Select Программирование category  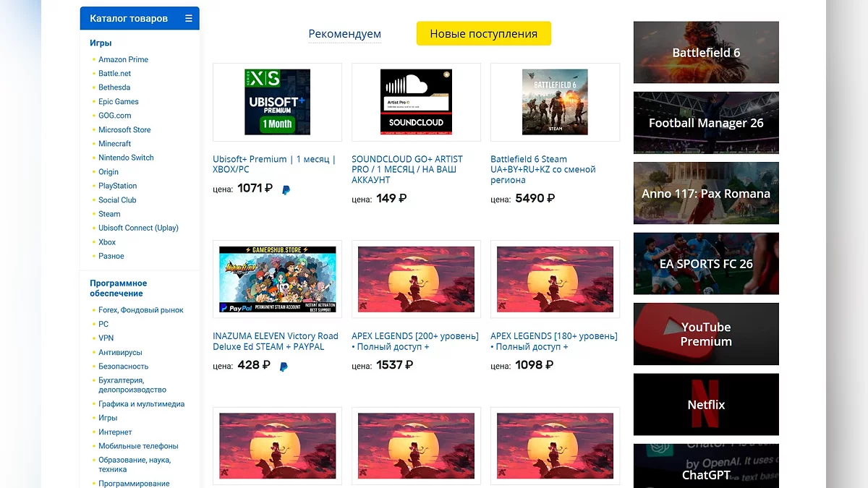pyautogui.click(x=134, y=484)
